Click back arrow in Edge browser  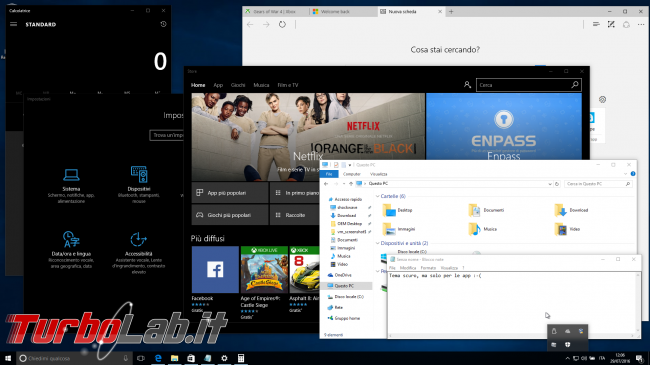[250, 24]
